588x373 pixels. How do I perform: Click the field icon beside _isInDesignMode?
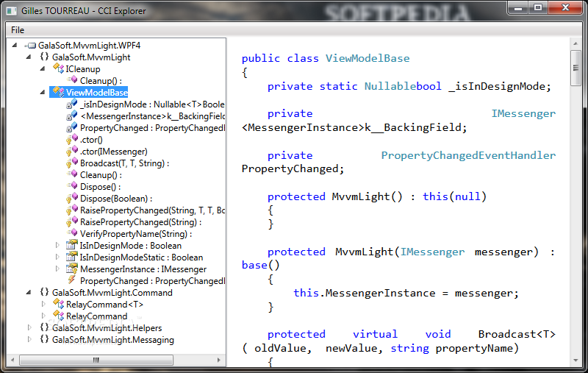[x=72, y=104]
